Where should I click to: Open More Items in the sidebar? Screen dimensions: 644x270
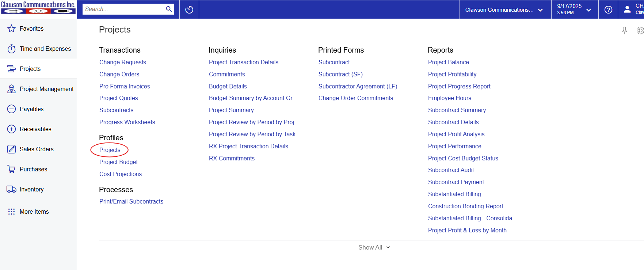[x=34, y=212]
